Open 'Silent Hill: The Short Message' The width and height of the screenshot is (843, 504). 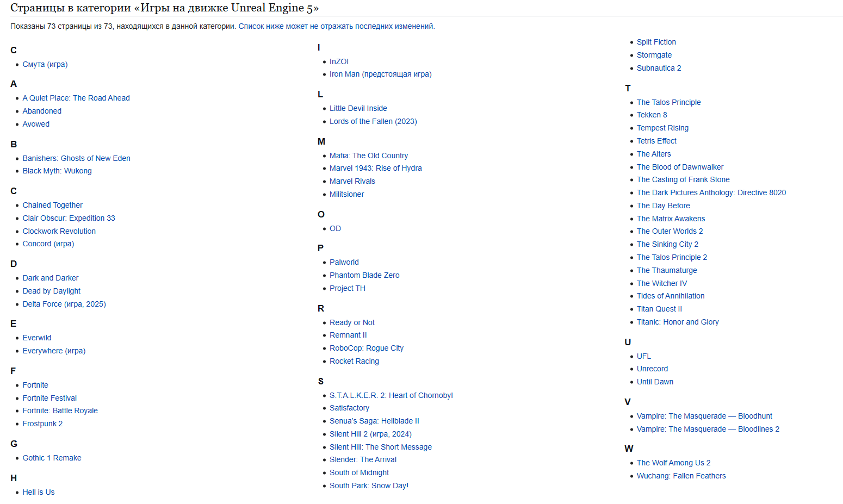[x=381, y=447]
